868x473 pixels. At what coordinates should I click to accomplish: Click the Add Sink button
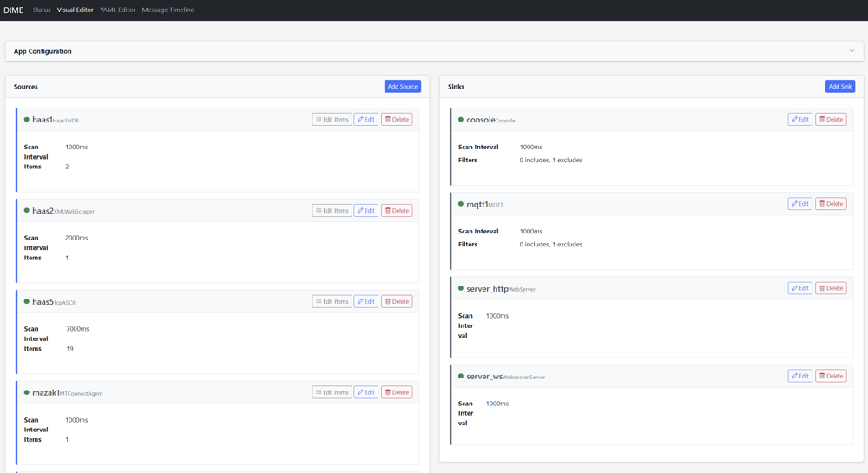[839, 87]
